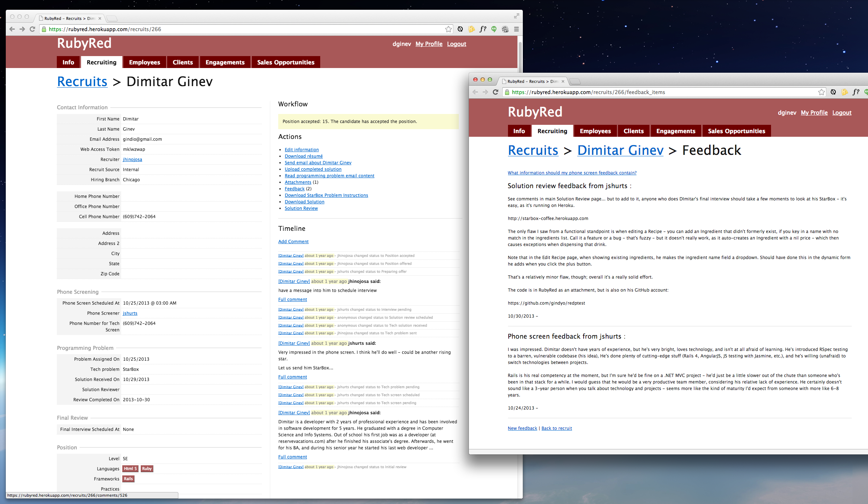868x504 pixels.
Task: Click My Profile link in the back window header
Action: click(429, 44)
